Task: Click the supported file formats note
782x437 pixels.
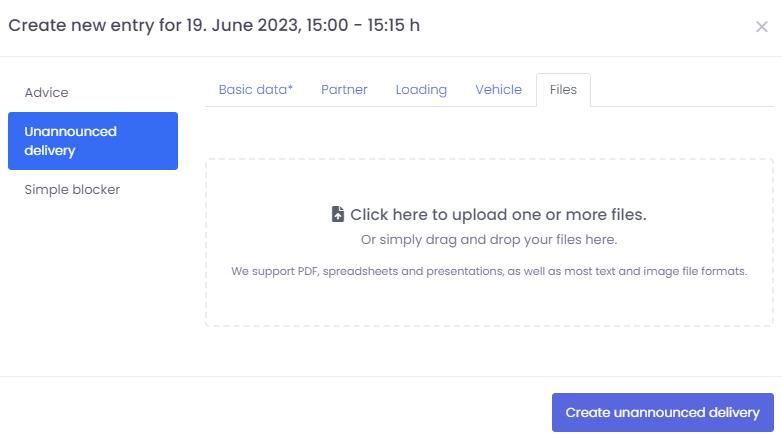Action: (x=489, y=271)
